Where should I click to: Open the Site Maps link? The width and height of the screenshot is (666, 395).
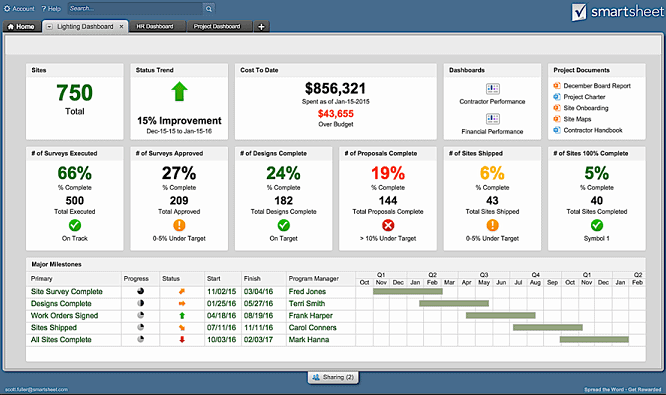pyautogui.click(x=577, y=119)
